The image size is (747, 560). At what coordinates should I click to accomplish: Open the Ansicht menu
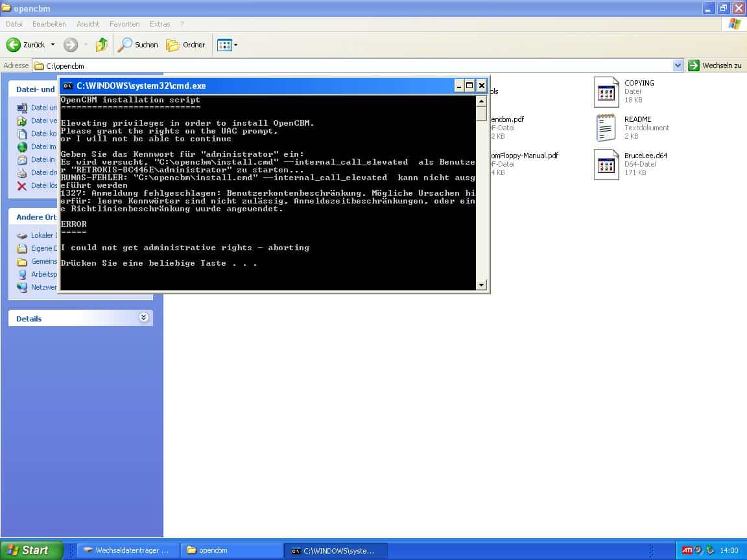pos(88,24)
